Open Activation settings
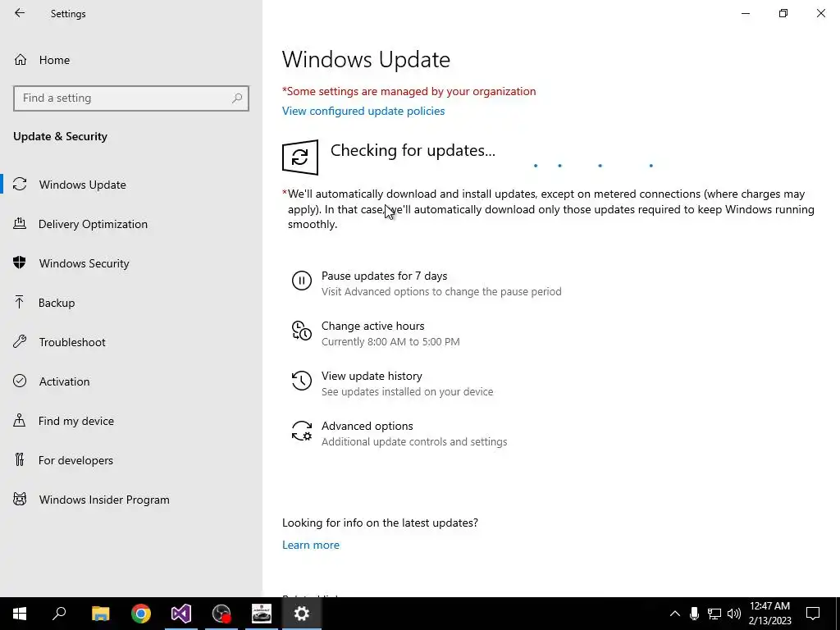The width and height of the screenshot is (840, 630). (131, 381)
